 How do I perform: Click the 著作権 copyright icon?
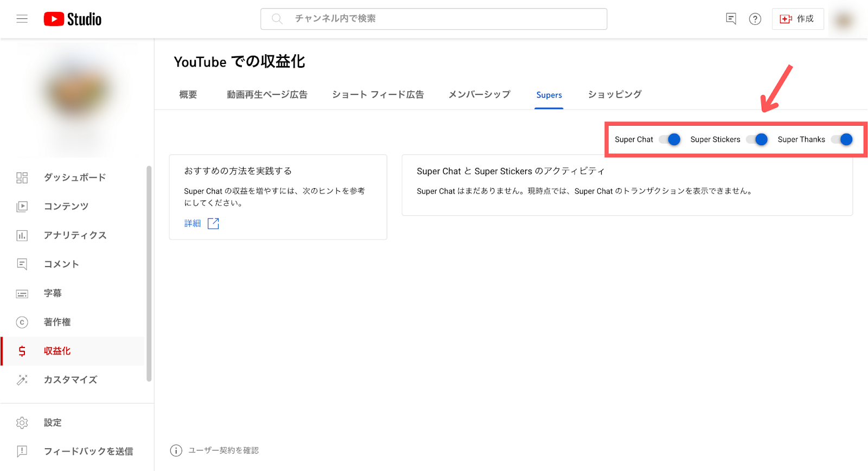pos(22,322)
